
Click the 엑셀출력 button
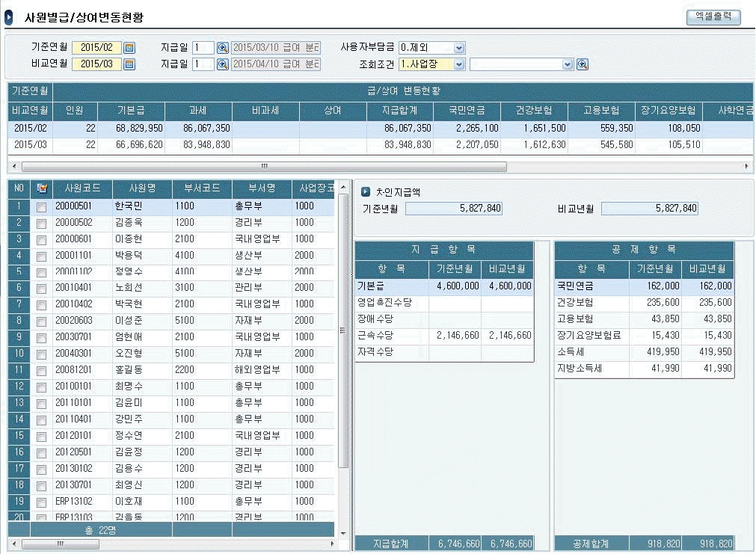[713, 16]
